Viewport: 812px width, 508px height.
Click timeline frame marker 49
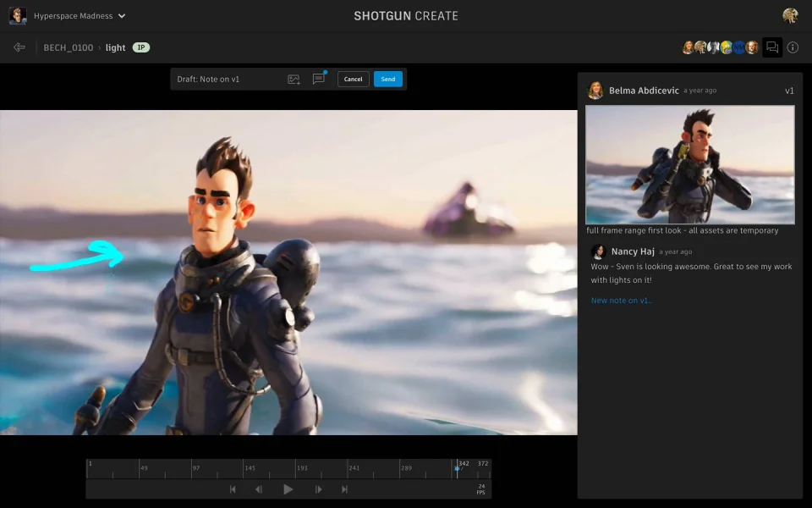click(144, 468)
